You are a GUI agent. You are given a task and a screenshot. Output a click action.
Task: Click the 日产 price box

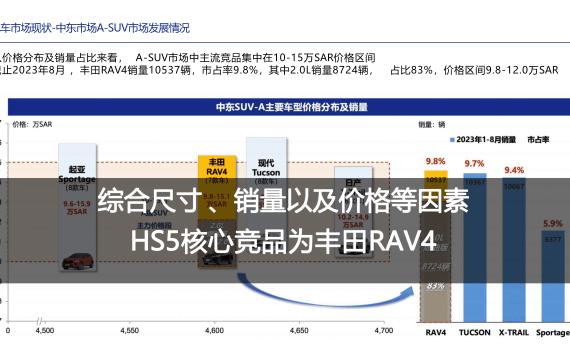pos(353,212)
